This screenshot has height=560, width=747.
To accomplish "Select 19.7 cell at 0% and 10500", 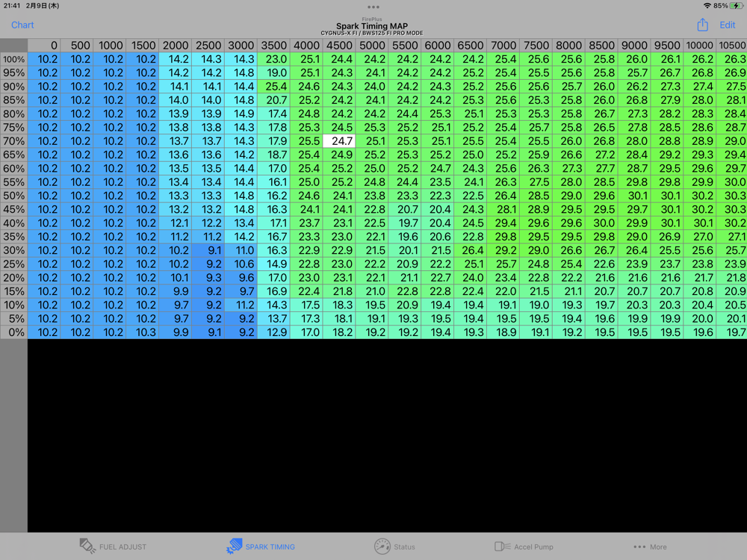I will tap(732, 332).
